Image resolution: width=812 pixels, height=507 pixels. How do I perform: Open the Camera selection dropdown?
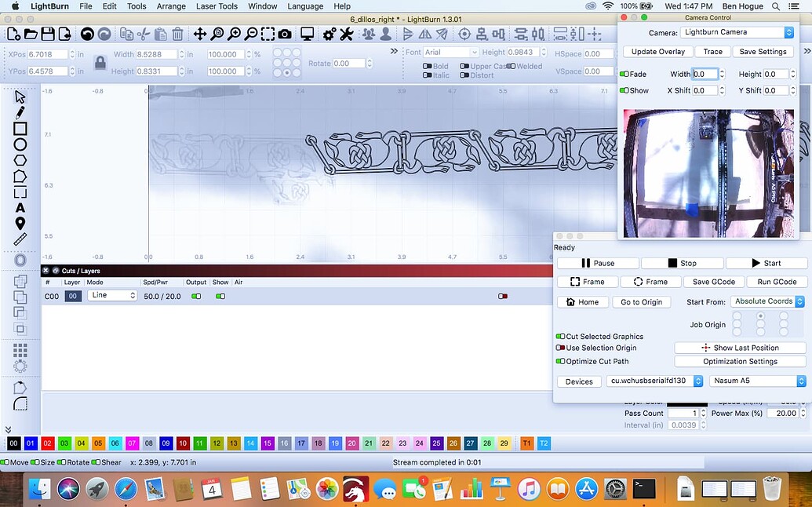[x=737, y=32]
